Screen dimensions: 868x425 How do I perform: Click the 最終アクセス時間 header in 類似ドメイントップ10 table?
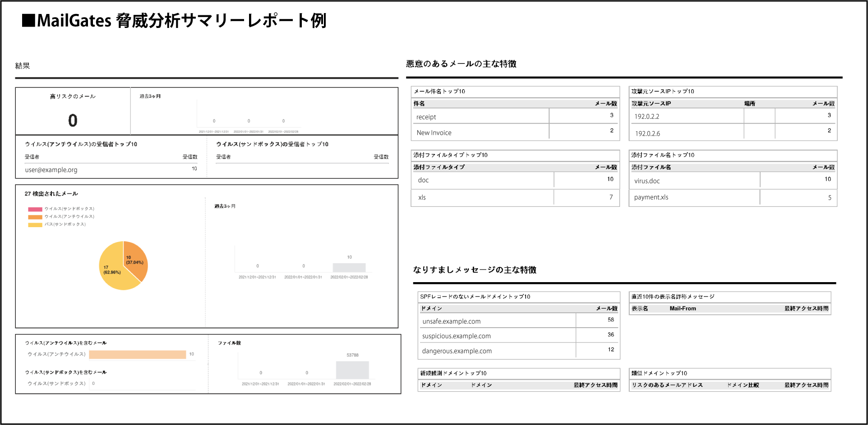pyautogui.click(x=806, y=385)
